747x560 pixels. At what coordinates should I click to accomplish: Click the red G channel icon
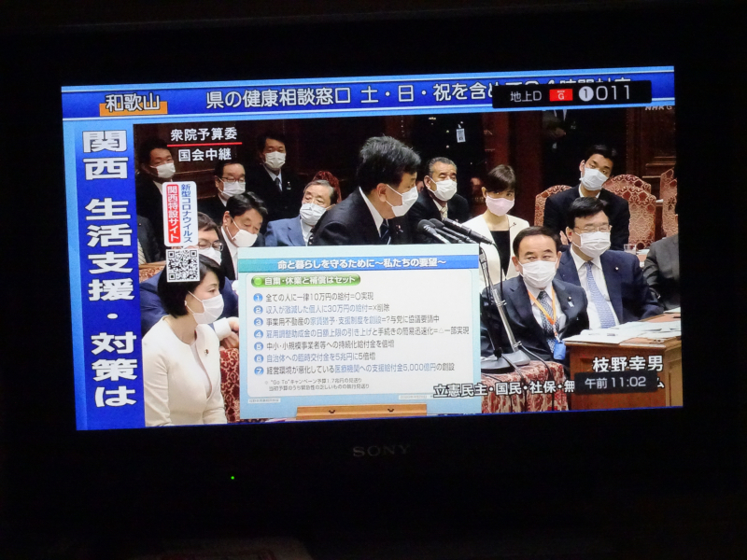pos(561,95)
